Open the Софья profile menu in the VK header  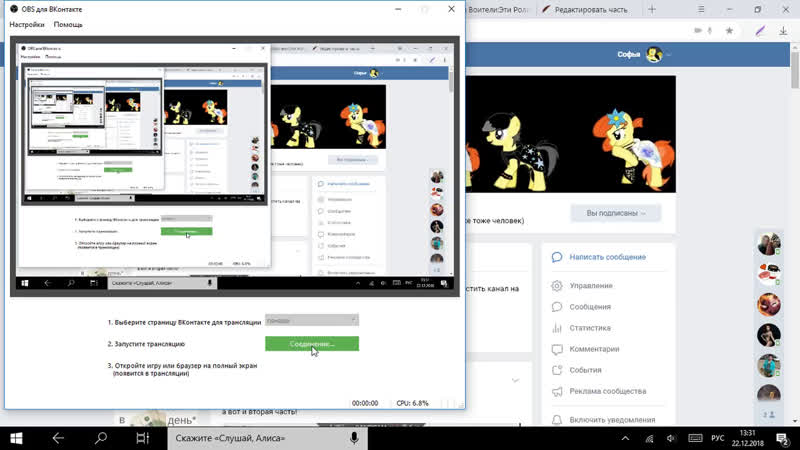[644, 54]
